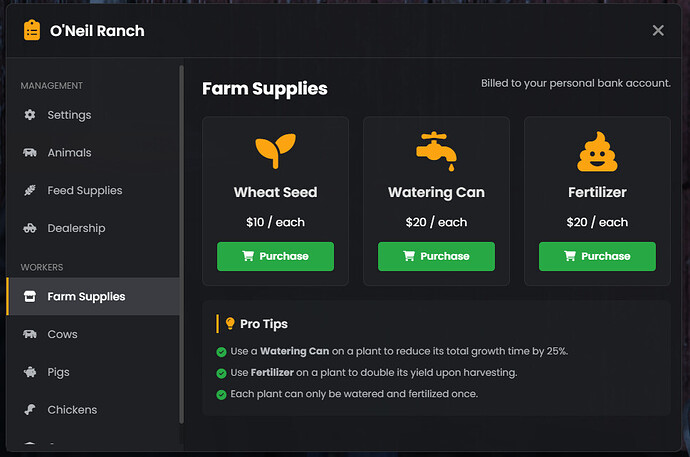Purchase a Watering Can
Screen dimensions: 690x457
[x=436, y=256]
